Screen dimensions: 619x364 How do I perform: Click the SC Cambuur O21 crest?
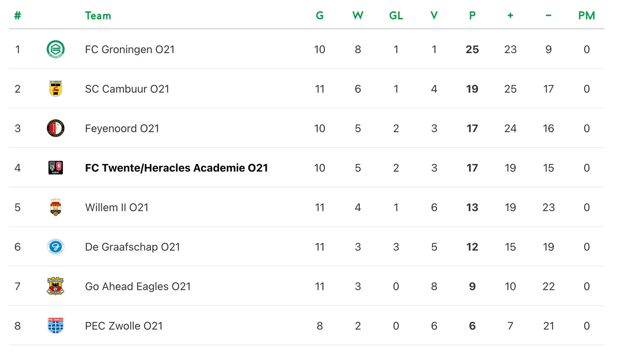click(x=55, y=89)
